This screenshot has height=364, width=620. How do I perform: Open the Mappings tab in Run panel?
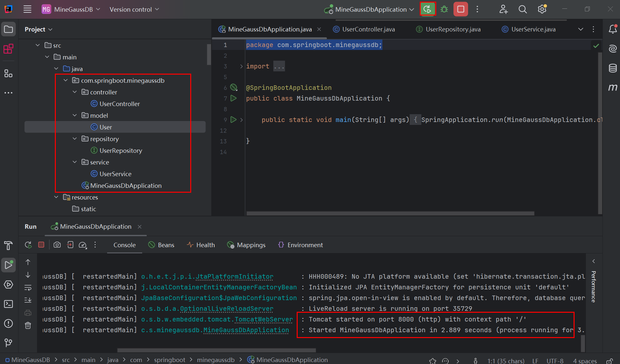point(246,245)
